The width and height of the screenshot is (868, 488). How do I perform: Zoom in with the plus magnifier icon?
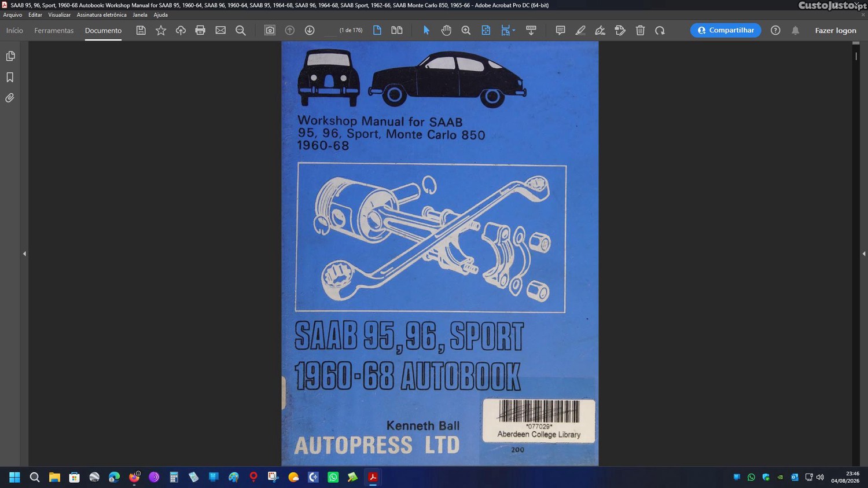(466, 30)
